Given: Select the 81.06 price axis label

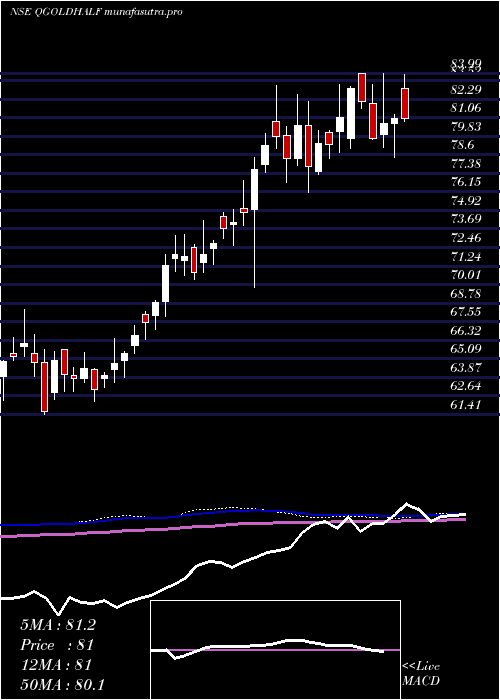Looking at the screenshot, I should (466, 108).
